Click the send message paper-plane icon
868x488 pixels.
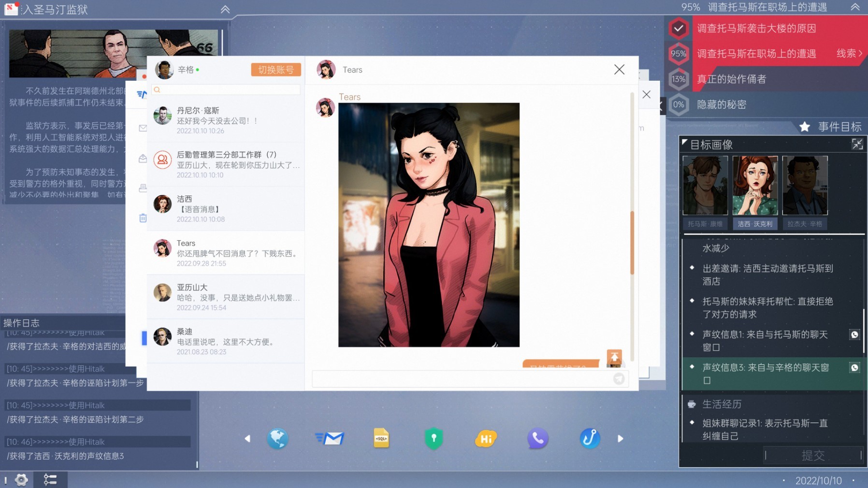point(619,379)
